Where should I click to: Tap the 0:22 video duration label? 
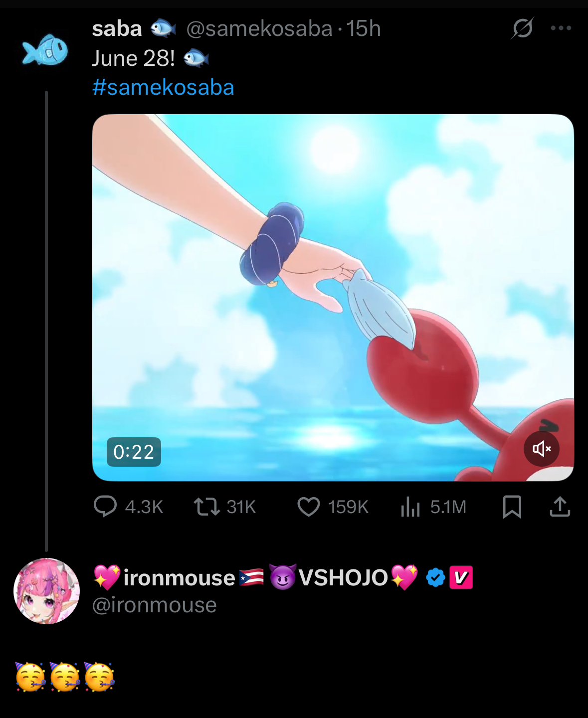click(134, 452)
